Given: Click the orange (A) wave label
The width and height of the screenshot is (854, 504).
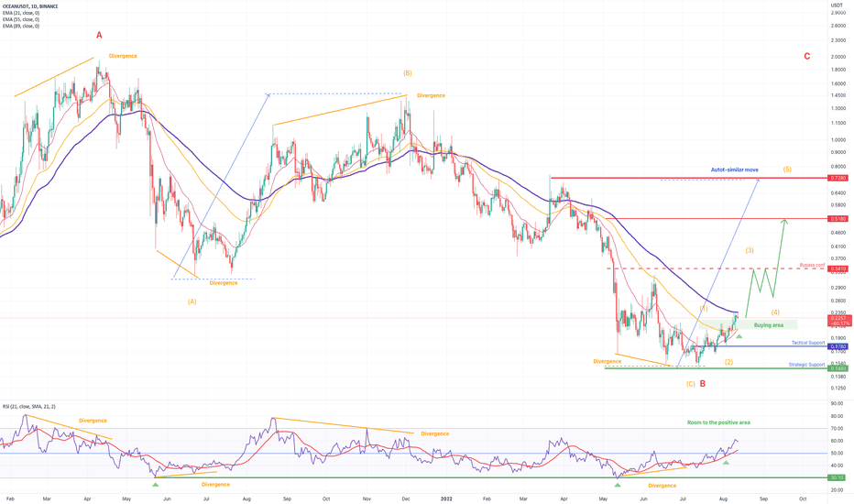Looking at the screenshot, I should pos(192,301).
